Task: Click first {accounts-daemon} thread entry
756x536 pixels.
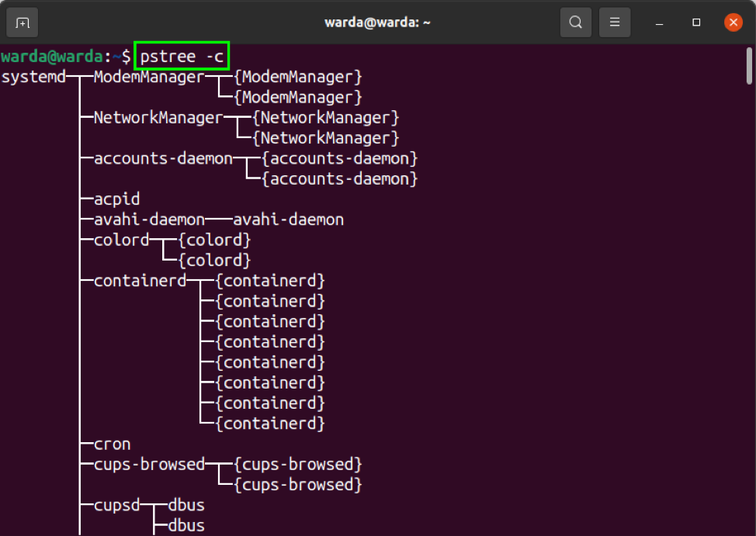Action: tap(339, 158)
